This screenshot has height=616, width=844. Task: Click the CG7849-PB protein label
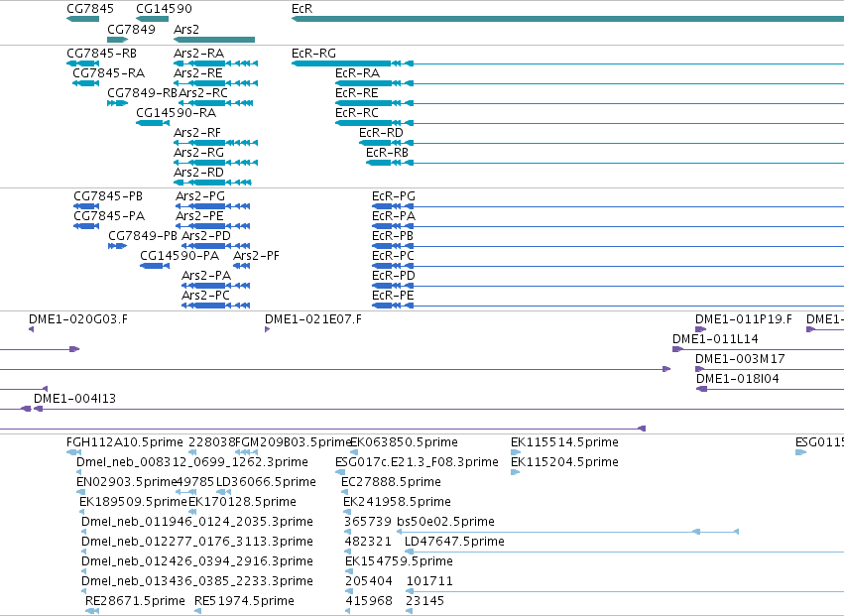(x=143, y=236)
